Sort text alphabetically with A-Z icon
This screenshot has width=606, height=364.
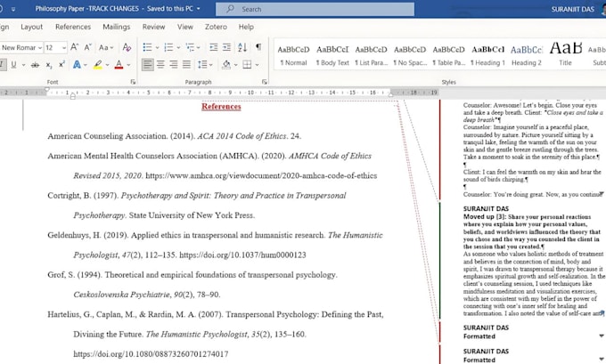[242, 47]
